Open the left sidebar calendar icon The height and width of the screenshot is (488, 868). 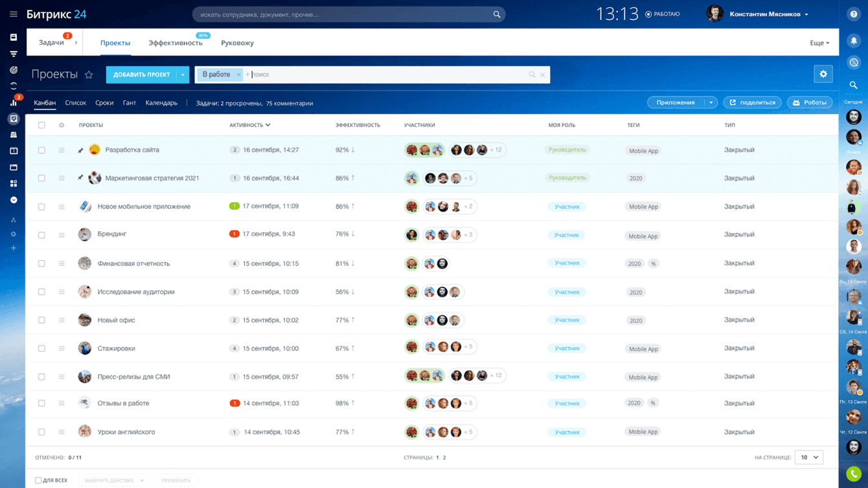coord(14,151)
